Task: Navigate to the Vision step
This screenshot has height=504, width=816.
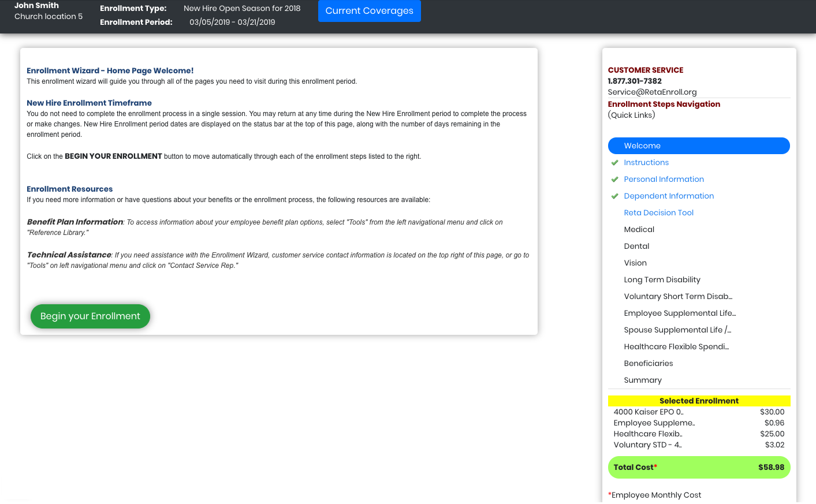Action: tap(635, 263)
